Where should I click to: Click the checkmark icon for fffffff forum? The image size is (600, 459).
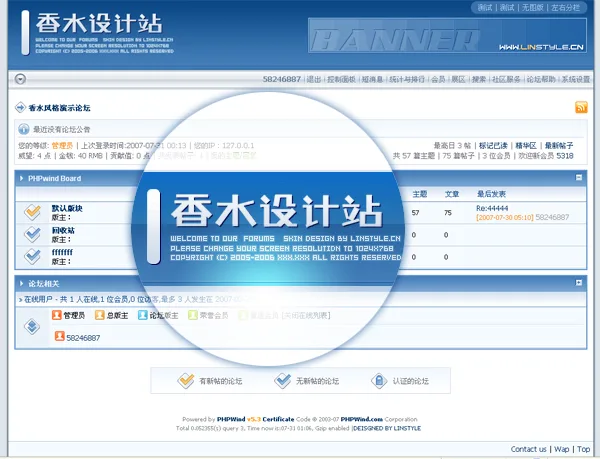(x=33, y=257)
